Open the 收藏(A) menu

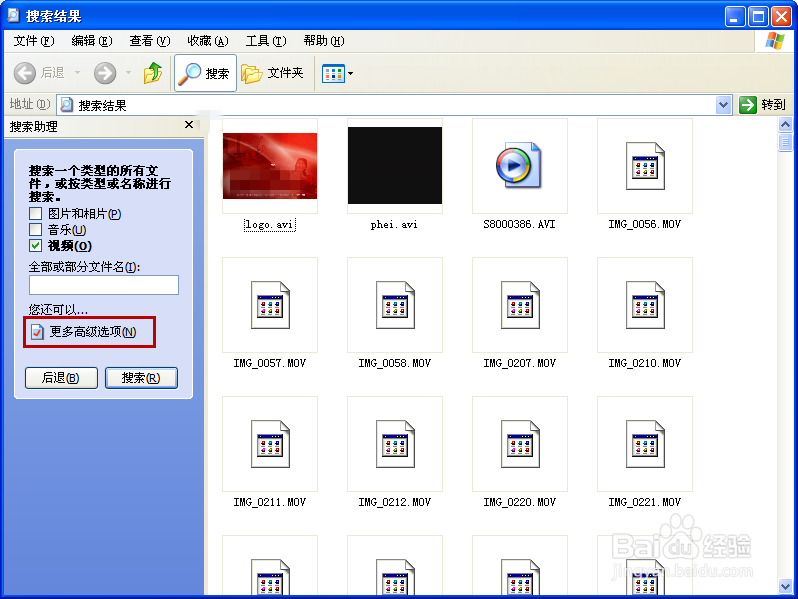[x=208, y=41]
